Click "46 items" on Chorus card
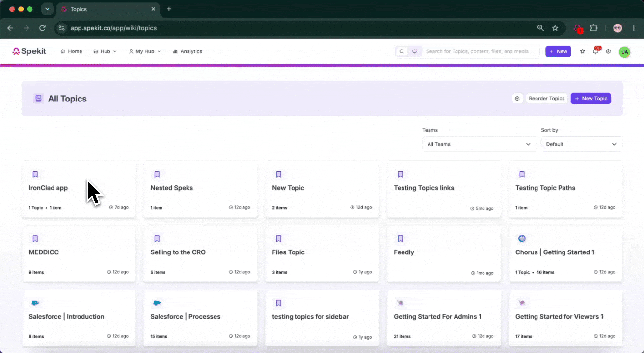 [x=545, y=272]
